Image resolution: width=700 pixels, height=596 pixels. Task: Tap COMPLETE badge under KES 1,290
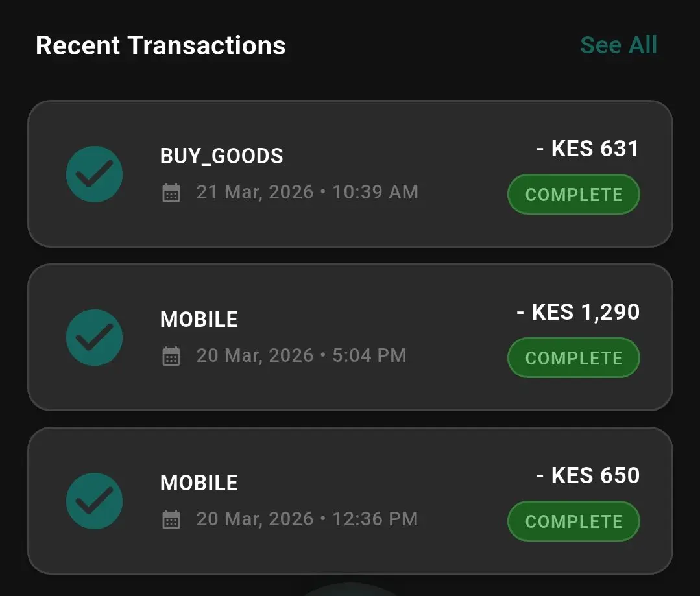click(573, 358)
